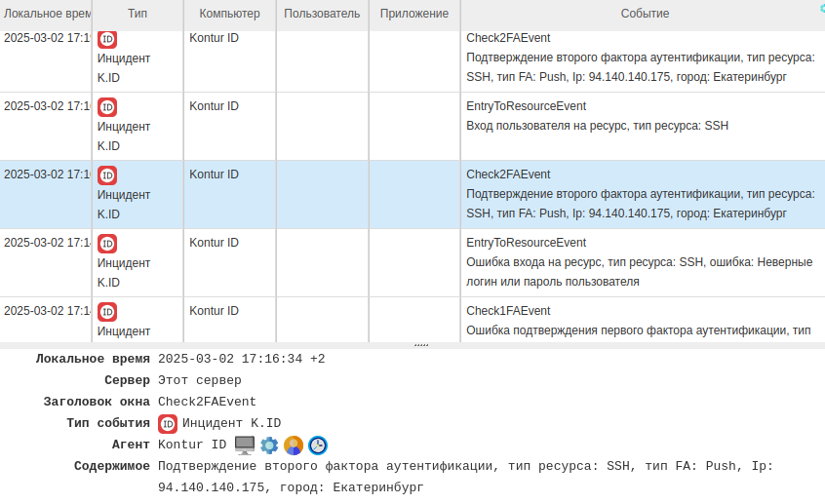Screen dimensions: 825x504
Task: Click the red ID icon beside Инцидент K.ID in details
Action: (x=168, y=423)
